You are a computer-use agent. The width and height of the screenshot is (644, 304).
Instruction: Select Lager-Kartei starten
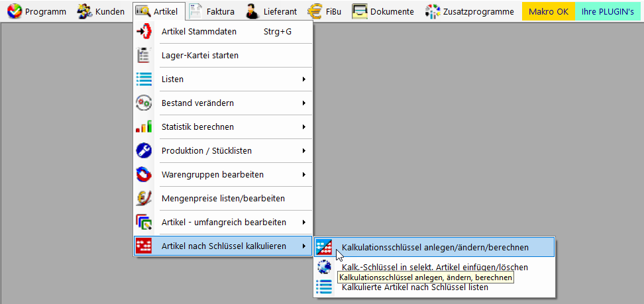223,55
